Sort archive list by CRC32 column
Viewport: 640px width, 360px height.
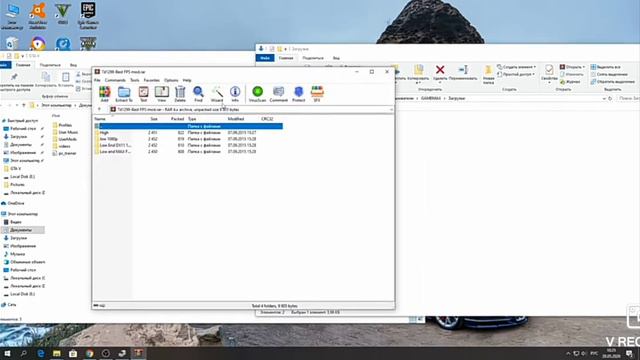coord(267,119)
